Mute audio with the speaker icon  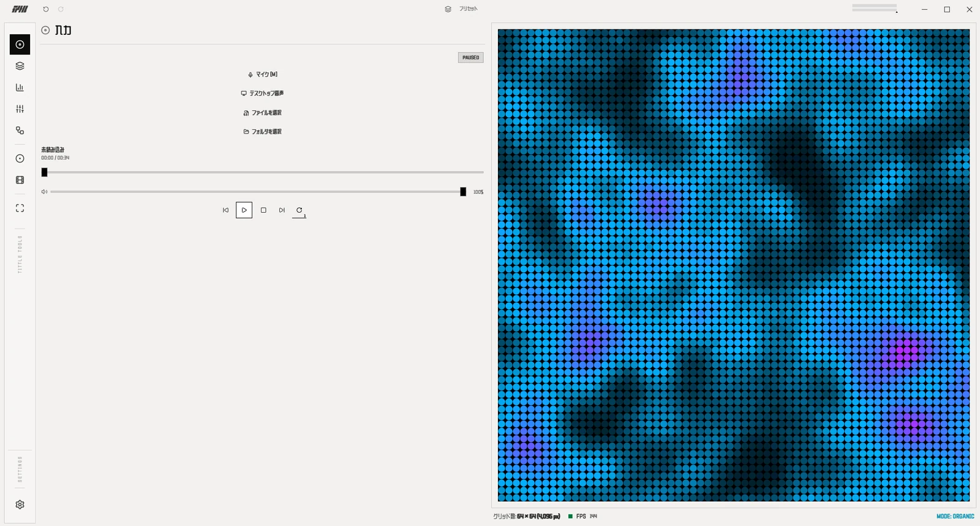(x=44, y=192)
